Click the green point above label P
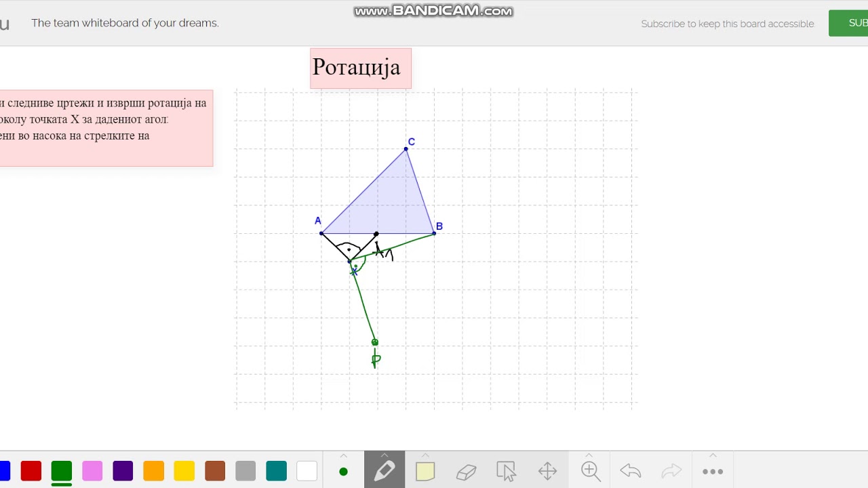 375,342
